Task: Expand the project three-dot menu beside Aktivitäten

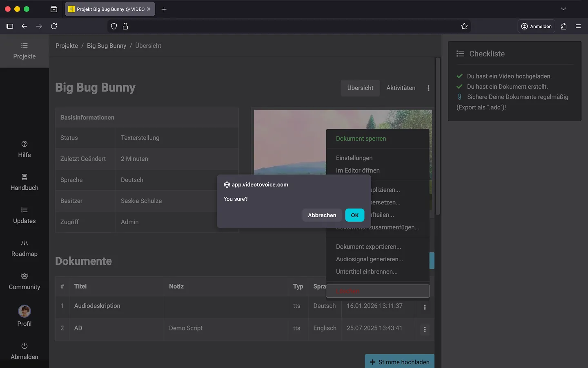Action: tap(428, 88)
